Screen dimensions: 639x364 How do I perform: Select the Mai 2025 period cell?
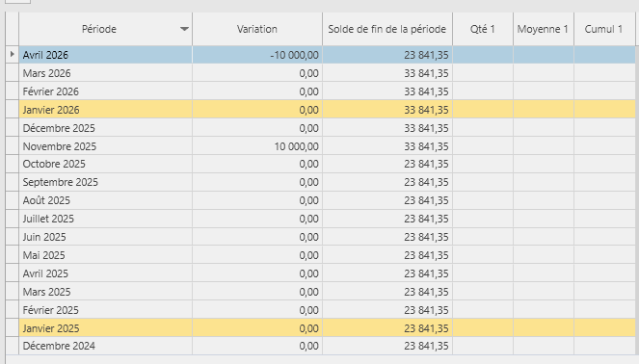106,255
